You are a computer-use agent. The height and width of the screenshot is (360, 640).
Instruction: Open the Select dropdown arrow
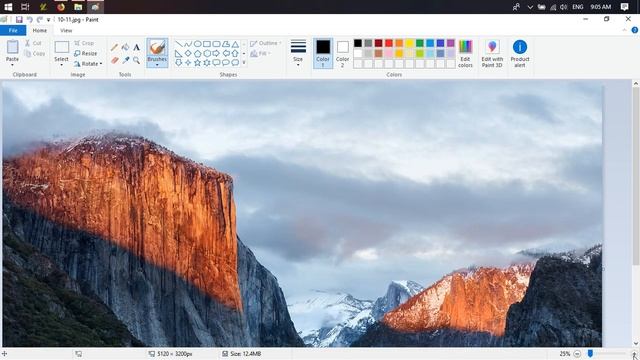[x=61, y=65]
